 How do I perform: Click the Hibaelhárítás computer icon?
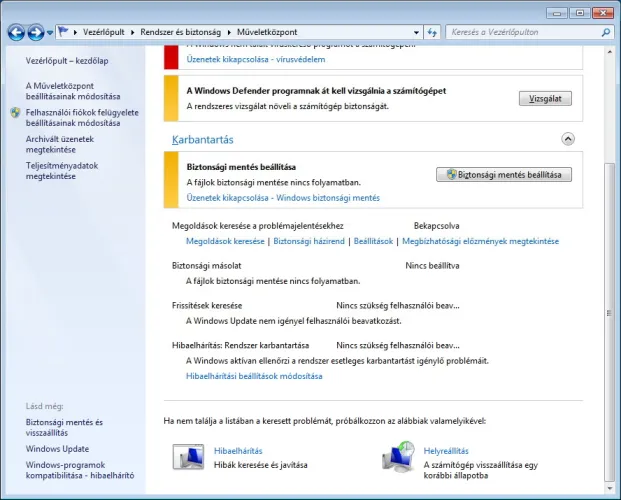coord(189,457)
